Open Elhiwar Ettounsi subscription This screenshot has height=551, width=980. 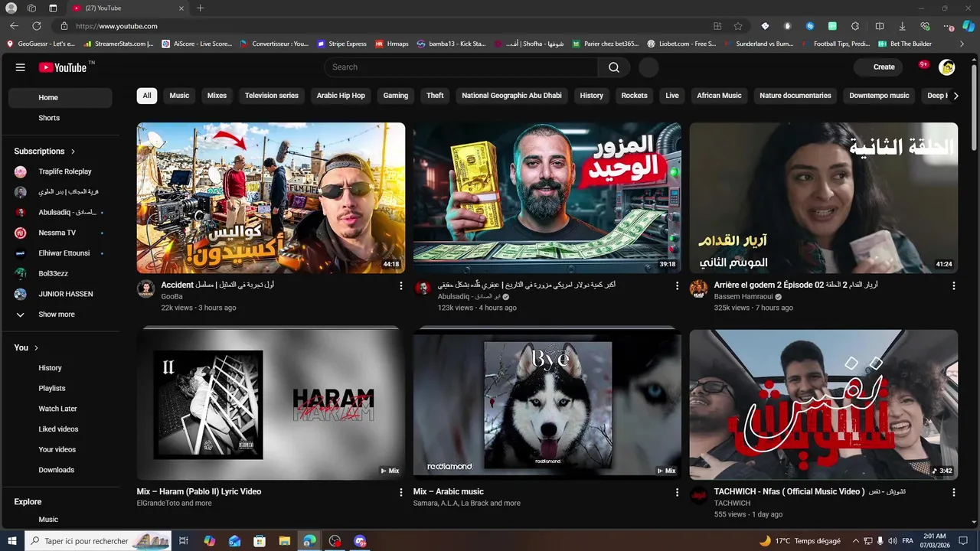tap(60, 253)
